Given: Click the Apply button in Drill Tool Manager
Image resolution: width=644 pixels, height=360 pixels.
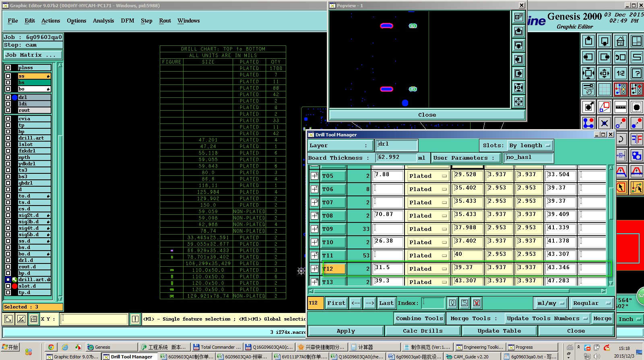Looking at the screenshot, I should [x=346, y=331].
